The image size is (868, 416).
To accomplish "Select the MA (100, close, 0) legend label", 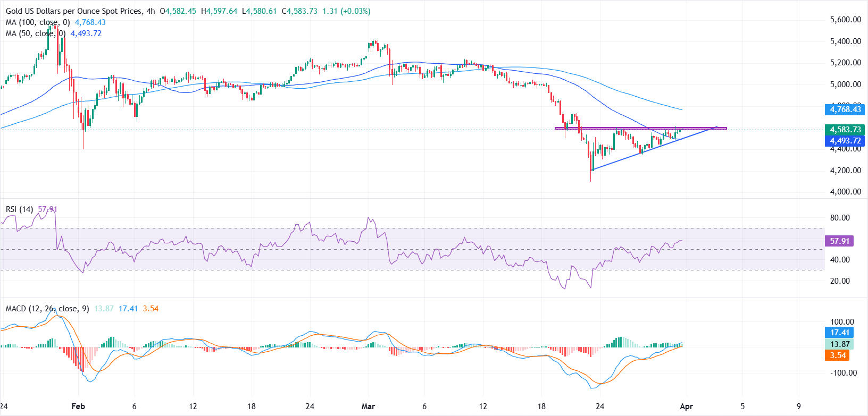I will [38, 22].
